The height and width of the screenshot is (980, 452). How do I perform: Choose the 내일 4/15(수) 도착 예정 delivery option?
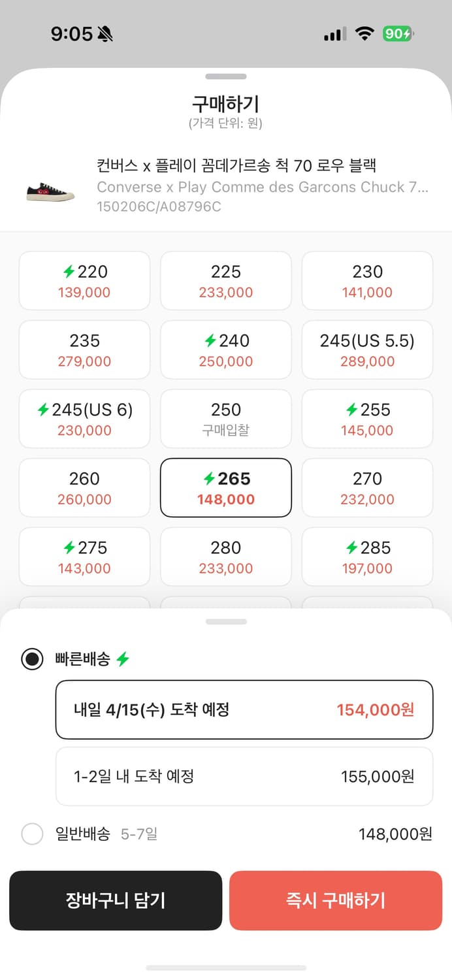pyautogui.click(x=244, y=710)
